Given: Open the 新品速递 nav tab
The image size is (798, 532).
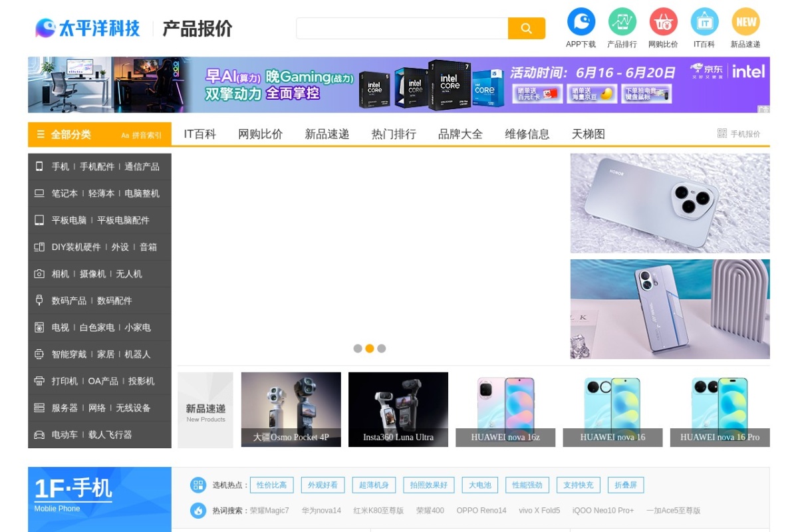Looking at the screenshot, I should (327, 134).
